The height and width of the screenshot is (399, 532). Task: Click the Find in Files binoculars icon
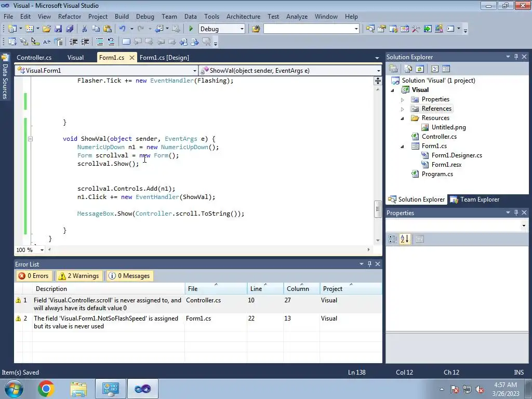[x=256, y=29]
